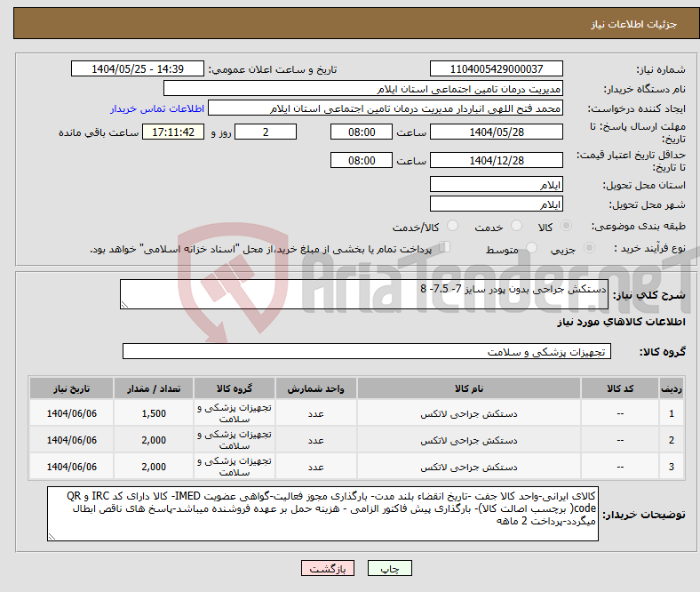
Task: Click دستکش جراحی لاتکس in row 2
Action: pyautogui.click(x=469, y=441)
